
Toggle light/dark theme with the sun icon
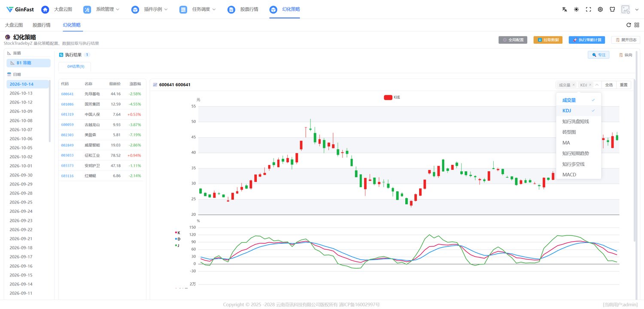coord(576,9)
